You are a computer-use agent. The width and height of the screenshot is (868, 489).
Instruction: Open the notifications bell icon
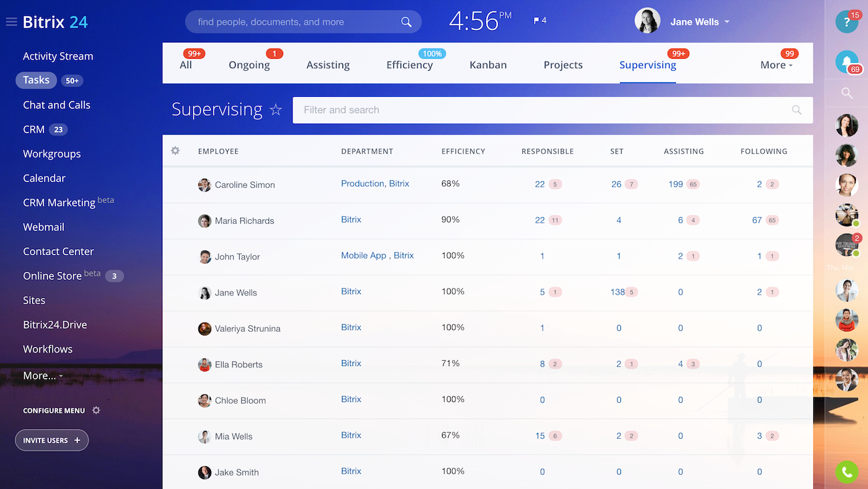(x=846, y=62)
